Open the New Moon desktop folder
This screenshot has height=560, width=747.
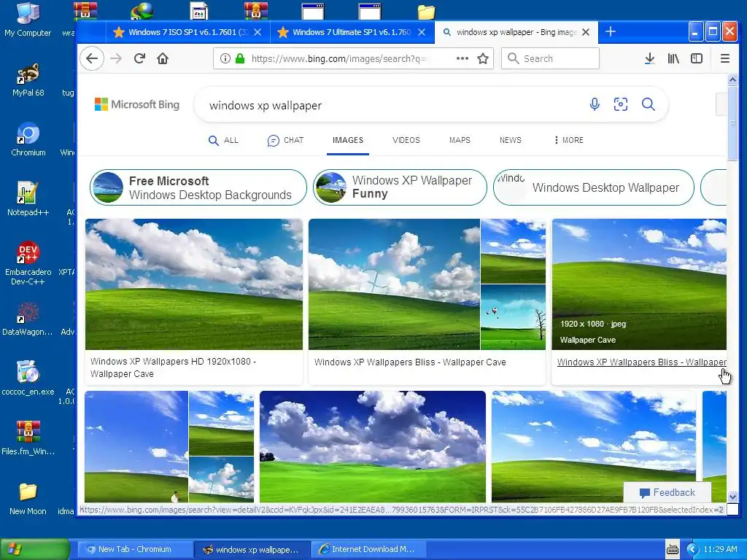(x=28, y=498)
